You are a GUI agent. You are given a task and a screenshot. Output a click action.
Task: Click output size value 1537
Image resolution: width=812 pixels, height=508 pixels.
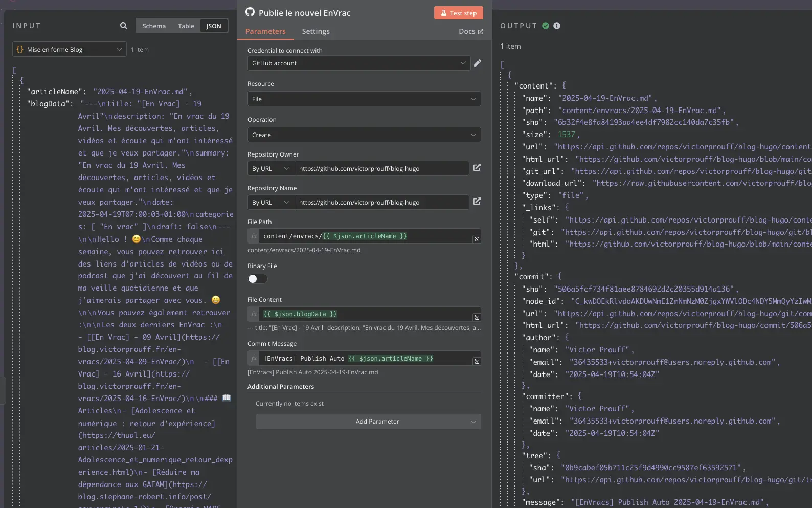(x=567, y=135)
